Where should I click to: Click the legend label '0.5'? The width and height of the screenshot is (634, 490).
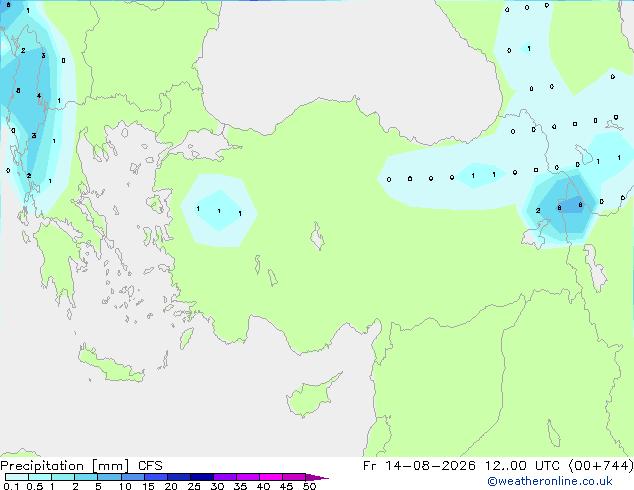point(34,486)
